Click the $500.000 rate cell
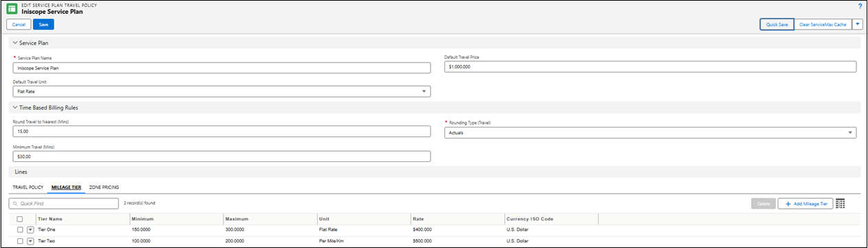The width and height of the screenshot is (868, 248). click(x=422, y=240)
